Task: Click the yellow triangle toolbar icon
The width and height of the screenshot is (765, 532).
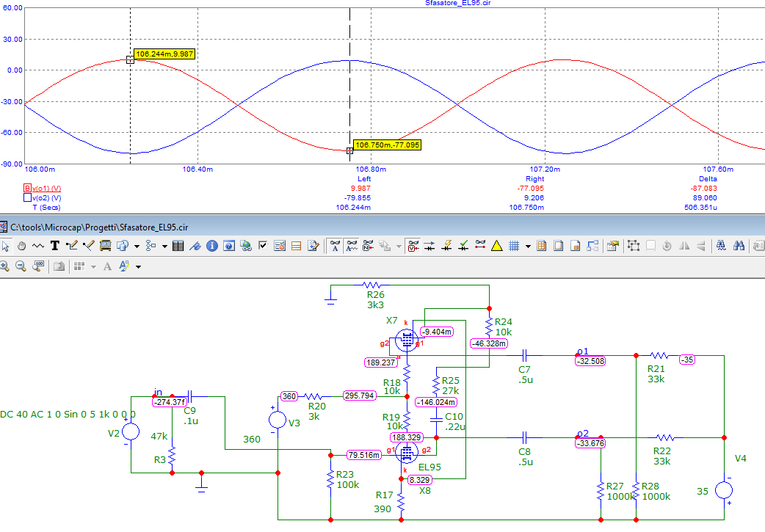Action: click(x=496, y=246)
